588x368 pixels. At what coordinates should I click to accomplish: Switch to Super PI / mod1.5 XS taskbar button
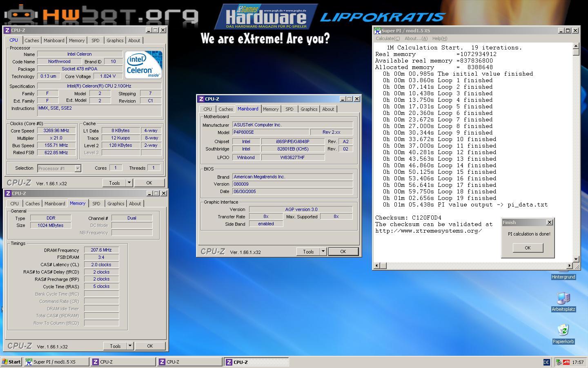(56, 362)
